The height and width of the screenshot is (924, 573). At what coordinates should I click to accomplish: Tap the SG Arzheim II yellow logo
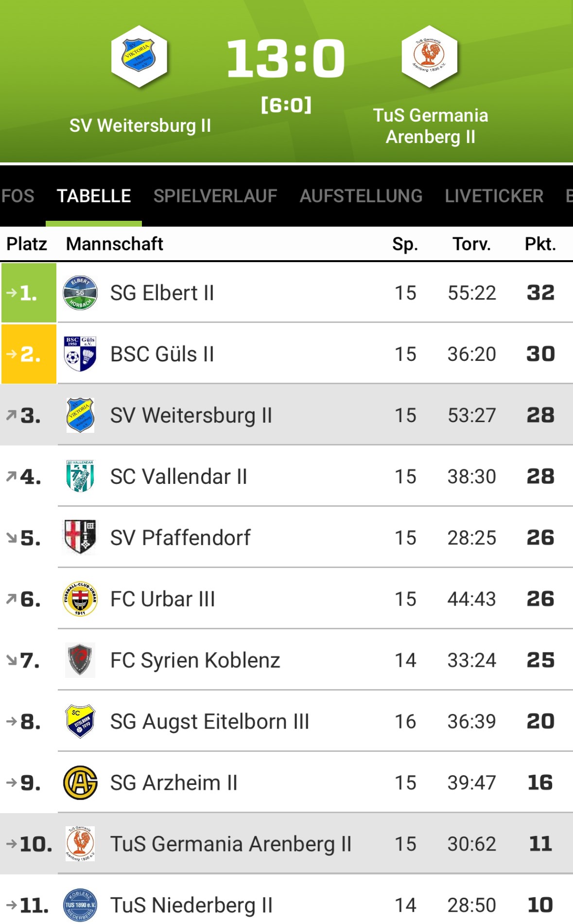tap(80, 783)
